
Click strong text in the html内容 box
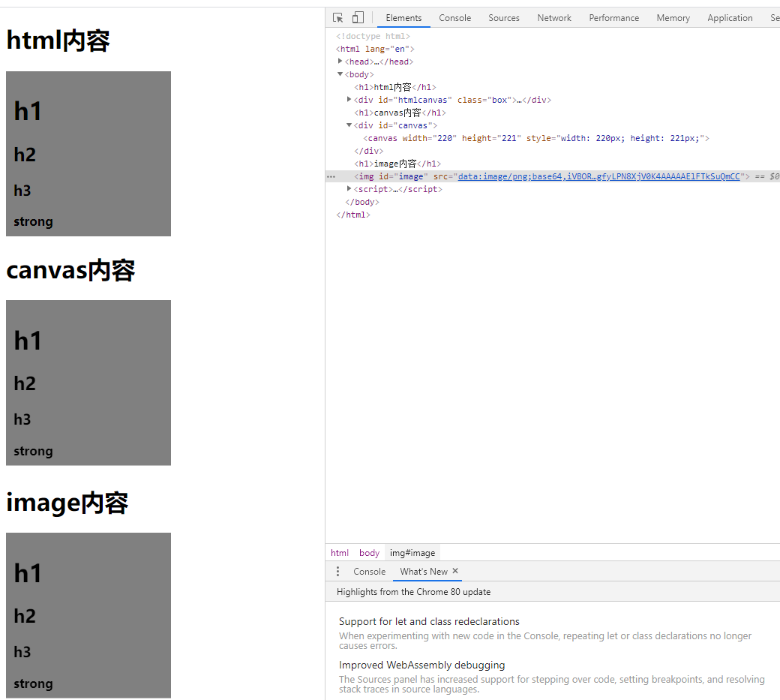33,222
